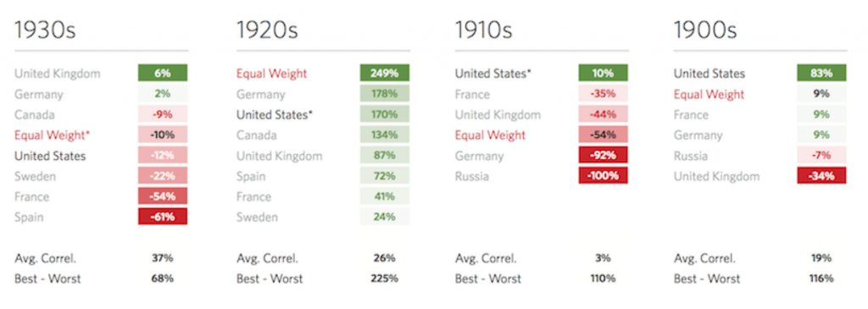
Task: Click Russia's -100% red cell
Action: pos(603,176)
